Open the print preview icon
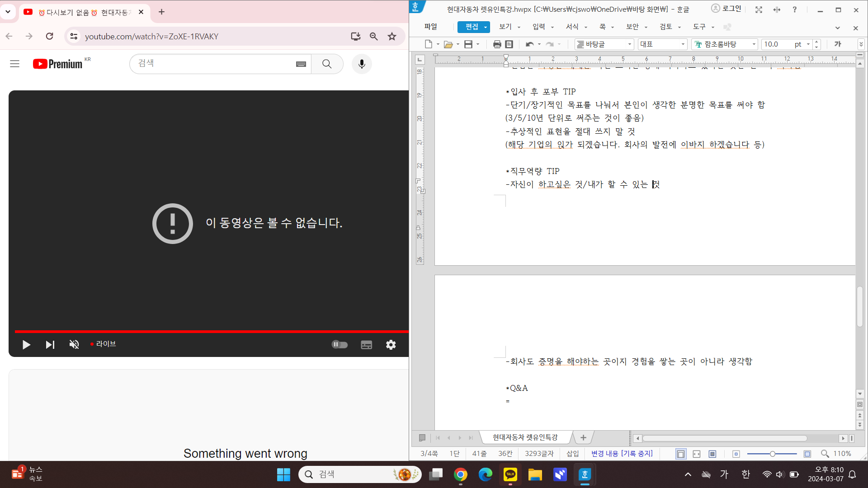 point(509,44)
